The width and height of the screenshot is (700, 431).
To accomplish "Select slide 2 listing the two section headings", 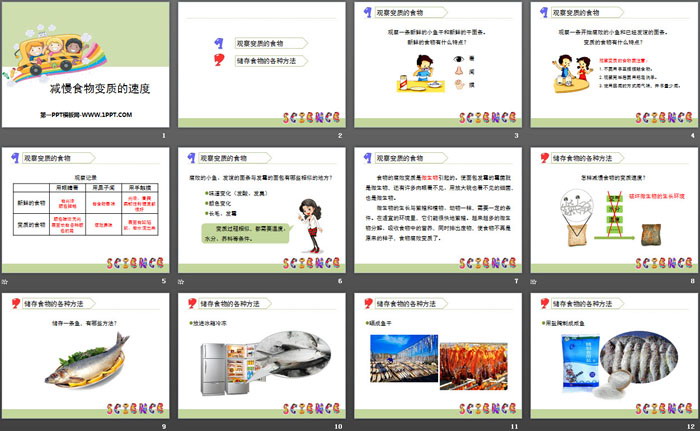I will tap(262, 65).
